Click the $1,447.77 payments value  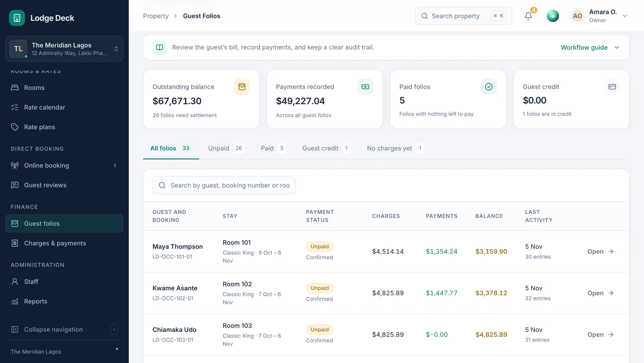(x=441, y=293)
